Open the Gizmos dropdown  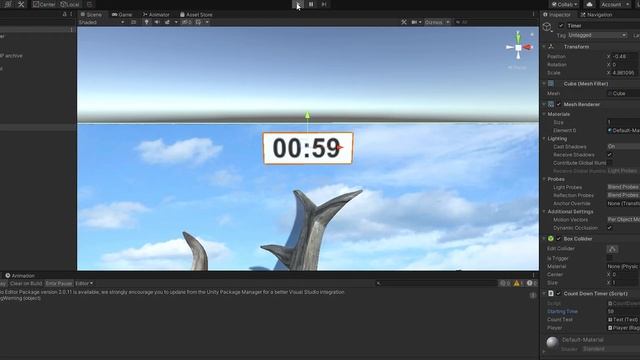[437, 22]
